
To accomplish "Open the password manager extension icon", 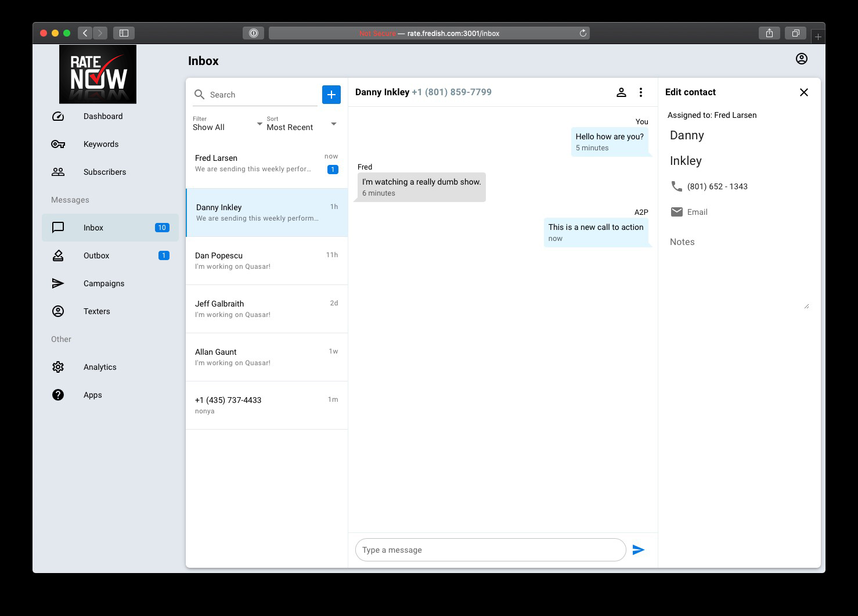I will coord(254,33).
